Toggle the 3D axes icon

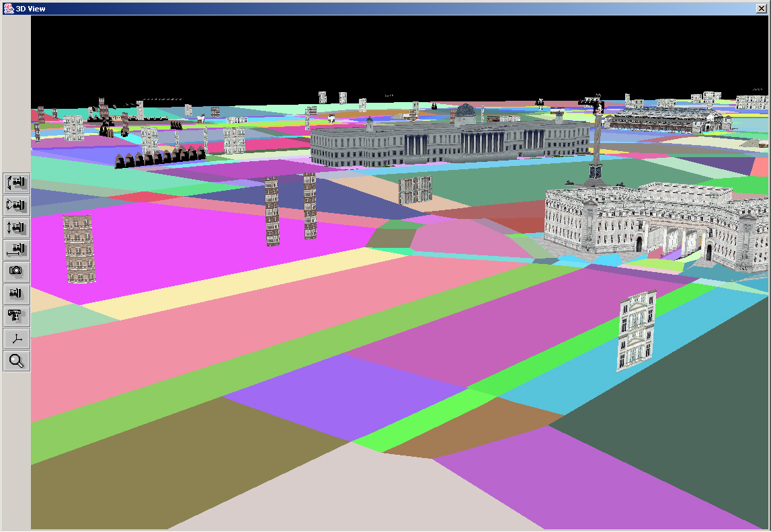16,339
